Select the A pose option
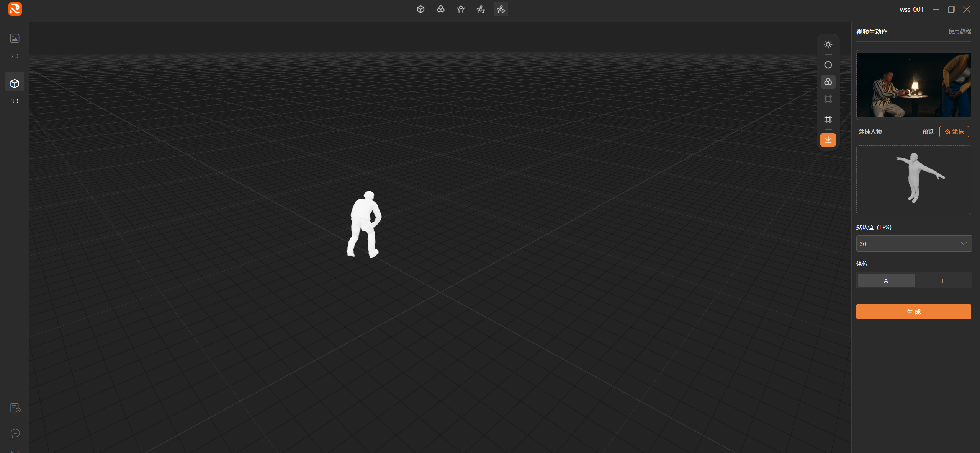 886,280
